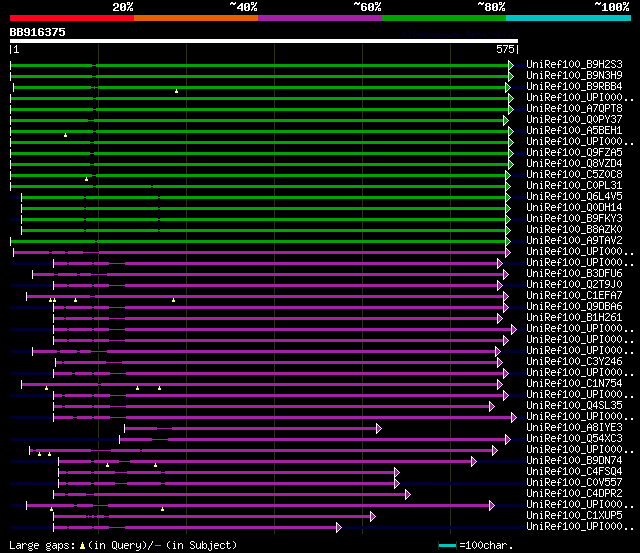Click the BB916375 query name label

coord(38,32)
